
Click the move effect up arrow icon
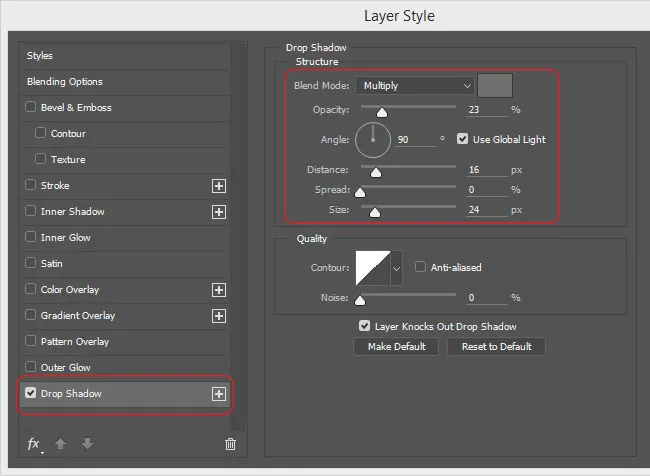click(61, 444)
